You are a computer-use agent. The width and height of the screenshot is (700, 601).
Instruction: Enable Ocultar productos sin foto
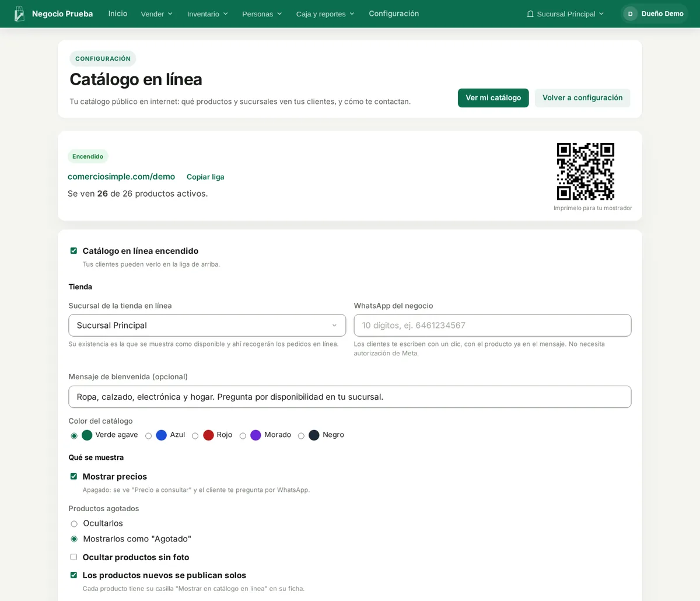pos(73,557)
